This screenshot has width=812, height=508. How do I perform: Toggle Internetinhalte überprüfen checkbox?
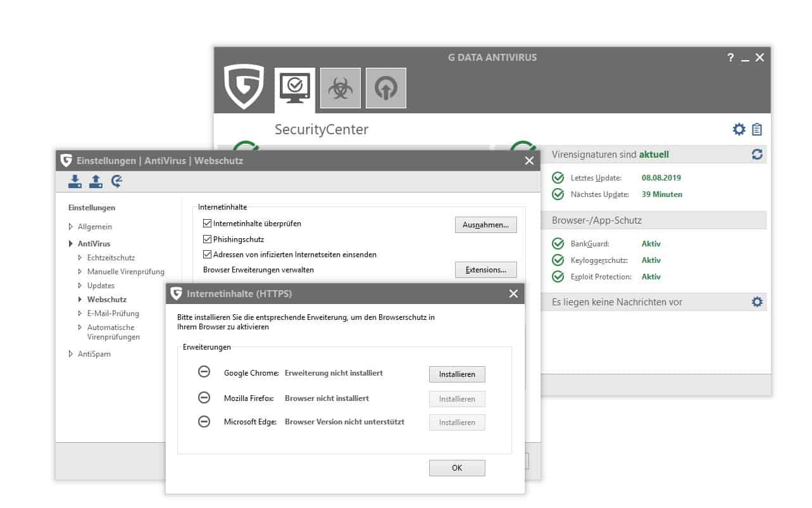[207, 224]
